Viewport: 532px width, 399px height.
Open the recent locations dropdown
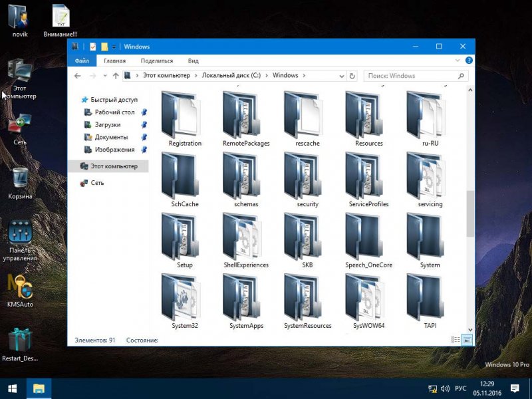(105, 76)
